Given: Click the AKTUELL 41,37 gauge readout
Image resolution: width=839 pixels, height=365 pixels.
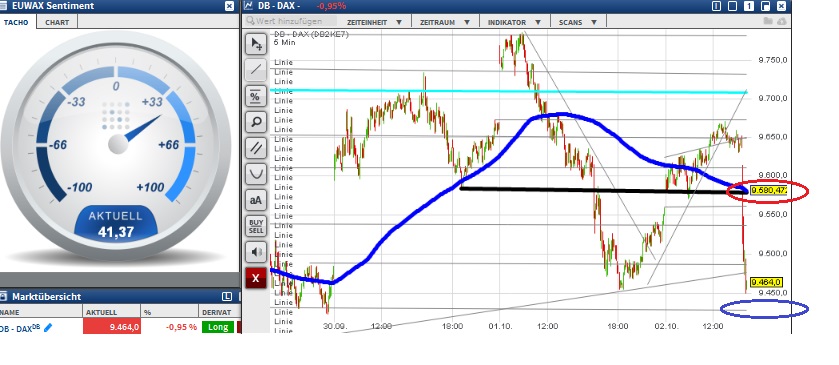Looking at the screenshot, I should pyautogui.click(x=116, y=224).
